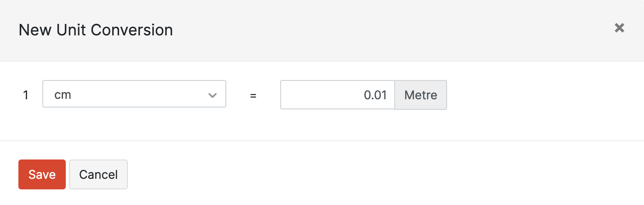Viewport: 644px width, 205px height.
Task: Focus the Metre conversion value input
Action: [337, 95]
